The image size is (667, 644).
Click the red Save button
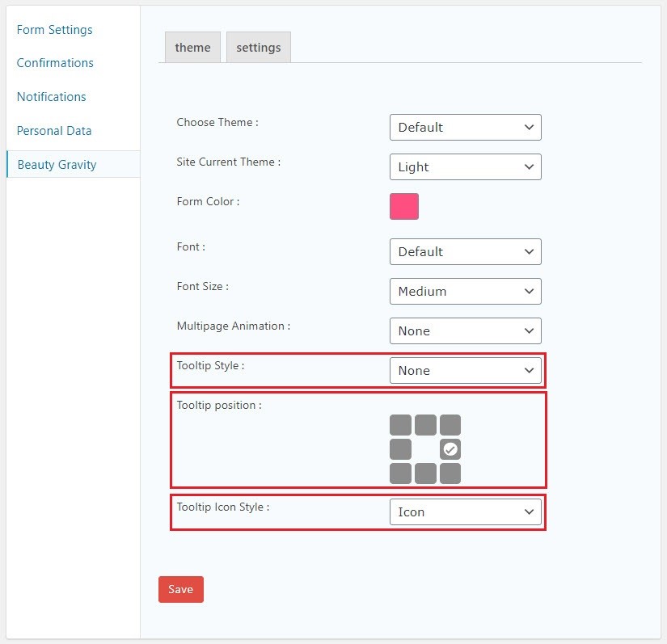(181, 589)
